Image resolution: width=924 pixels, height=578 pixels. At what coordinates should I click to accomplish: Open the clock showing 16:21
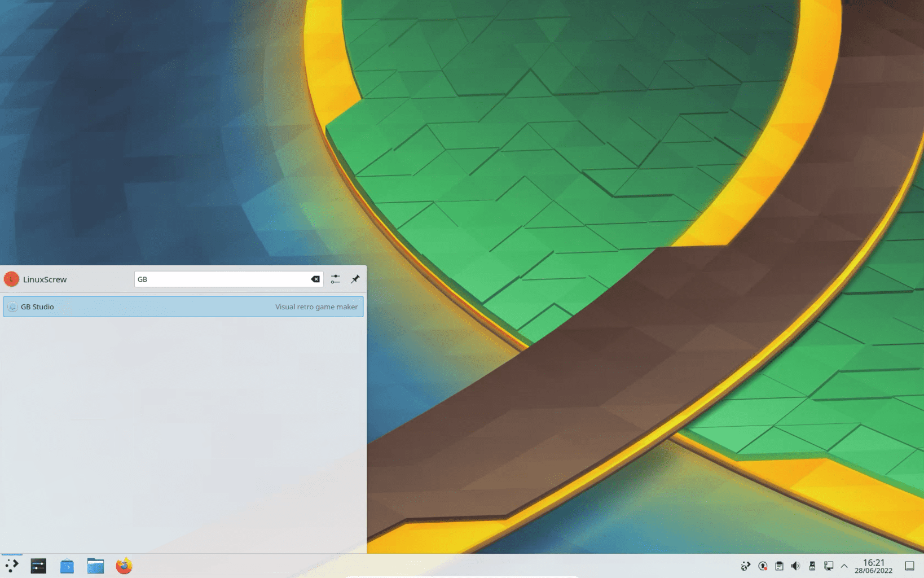873,566
